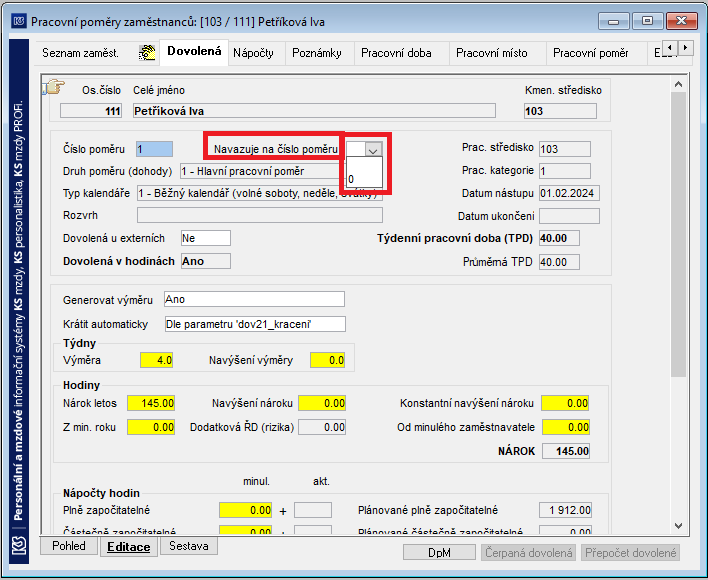Click the Navýšení výměry field

point(327,360)
